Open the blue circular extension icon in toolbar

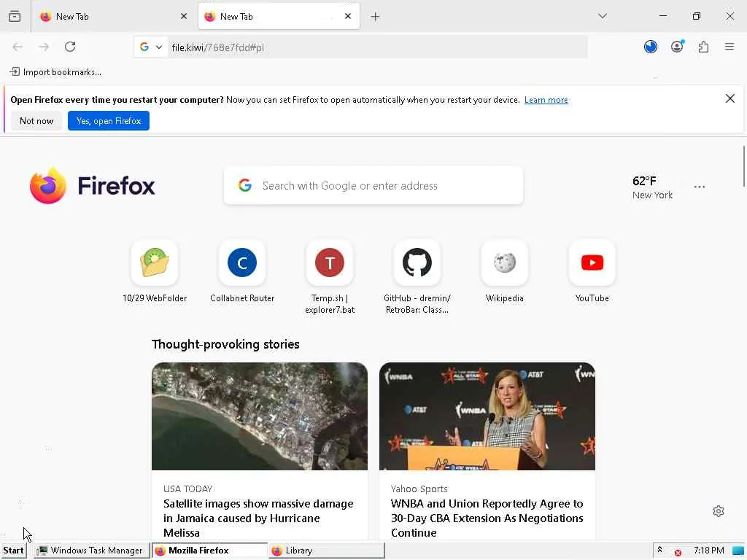pos(650,47)
